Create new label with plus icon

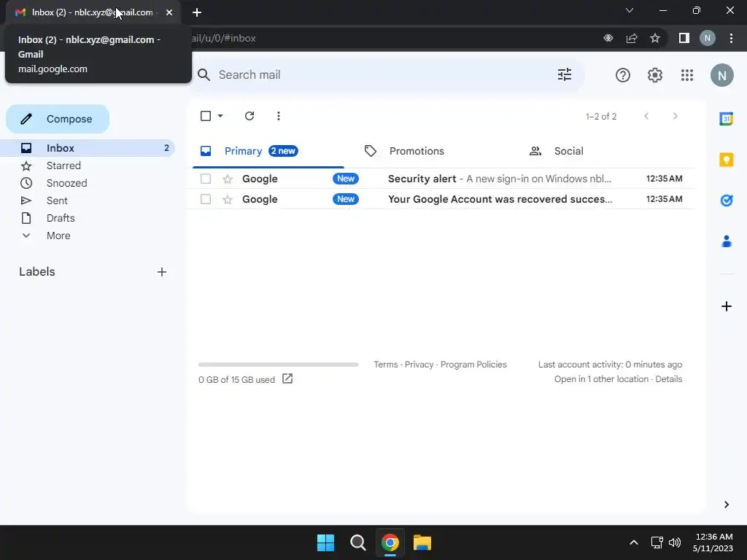tap(162, 272)
